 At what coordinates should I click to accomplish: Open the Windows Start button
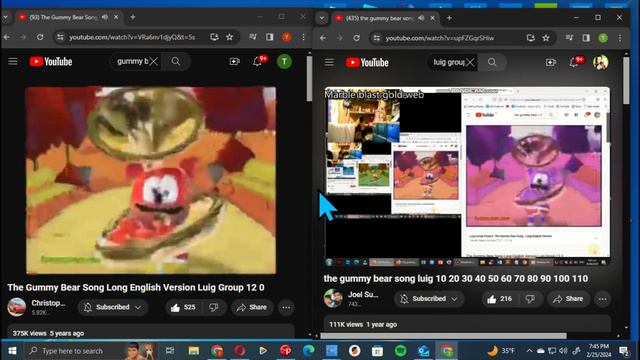click(12, 351)
